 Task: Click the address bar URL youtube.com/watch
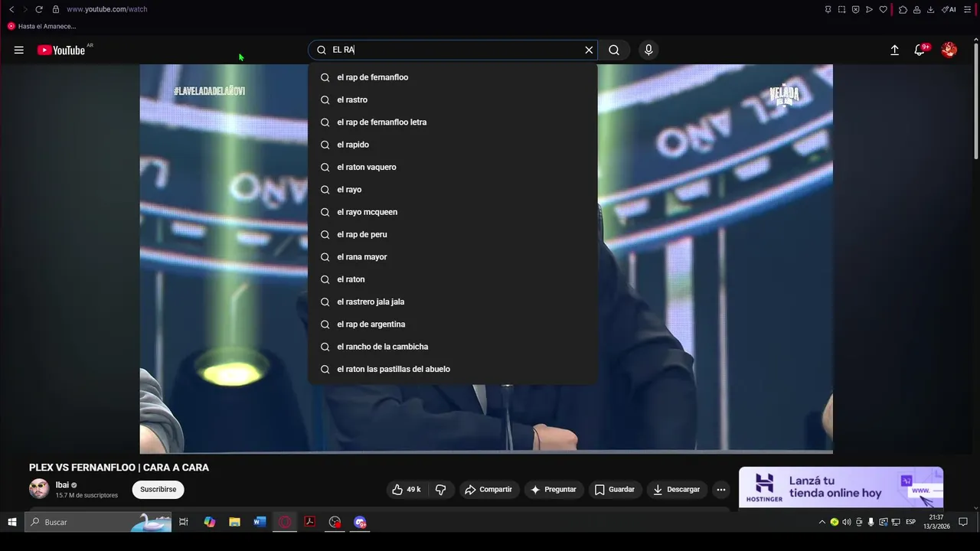click(x=107, y=9)
